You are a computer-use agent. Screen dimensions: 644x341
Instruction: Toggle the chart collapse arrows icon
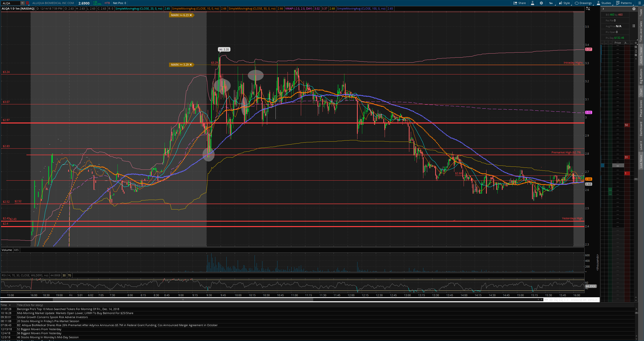click(588, 9)
